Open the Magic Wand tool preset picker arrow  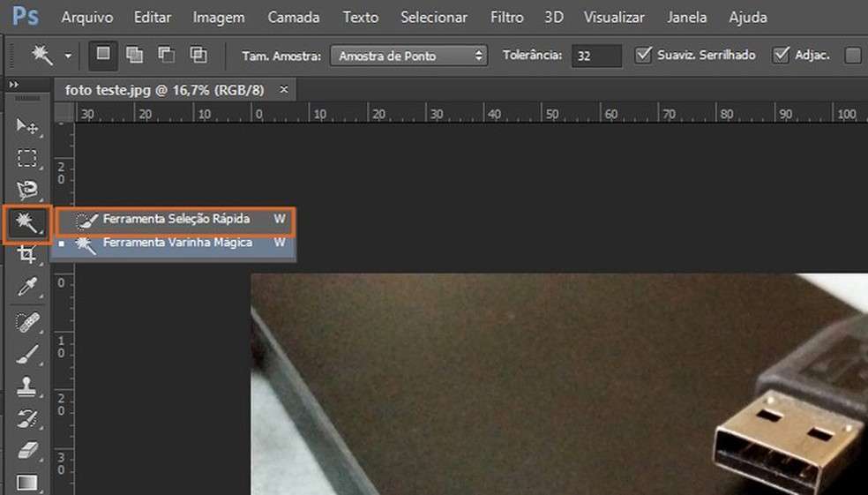tap(69, 56)
